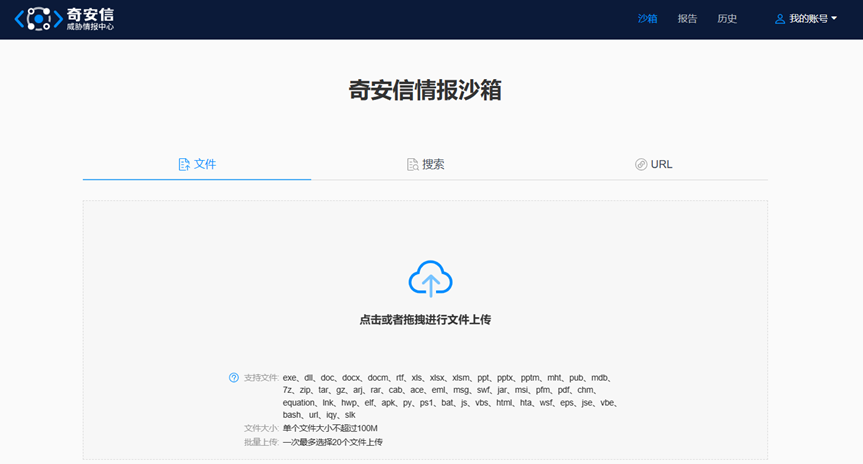Expand the 我的账号 dropdown arrow
The height and width of the screenshot is (464, 863).
pos(834,19)
